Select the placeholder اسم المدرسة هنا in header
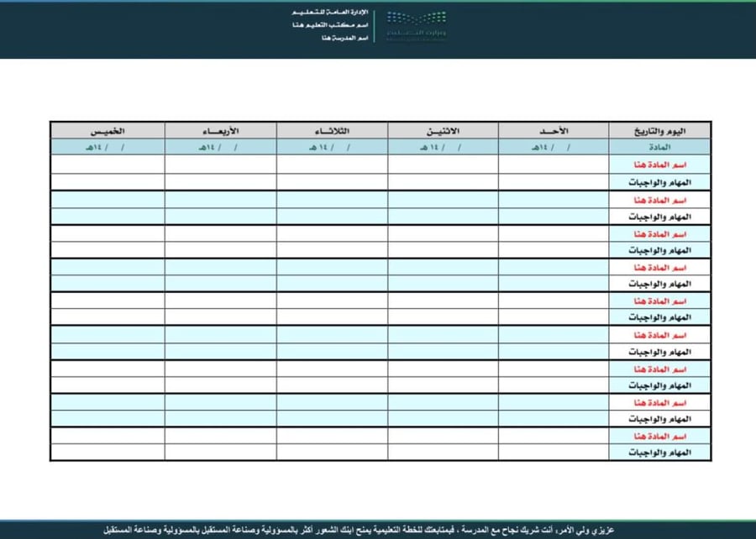This screenshot has width=756, height=539. click(345, 38)
